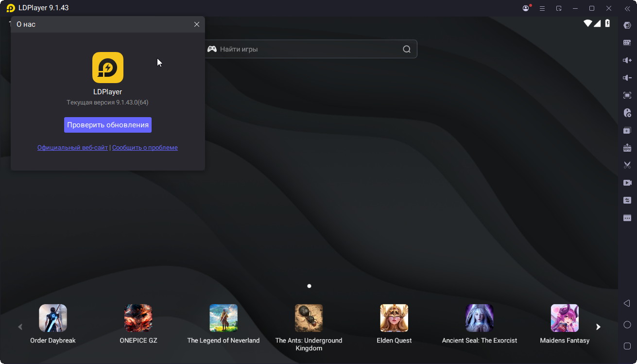Viewport: 637px width, 364px height.
Task: Open The Ants: Underground Kingdom icon
Action: 309,318
